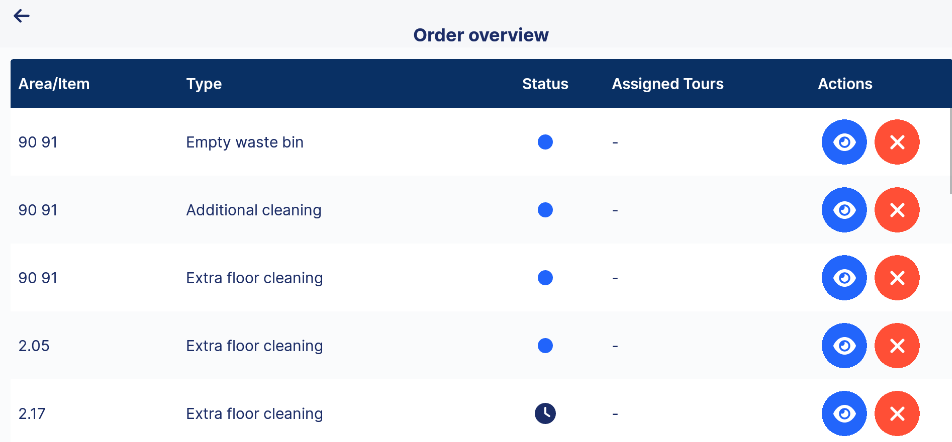The image size is (952, 442).
Task: Click the Type column header
Action: (x=204, y=84)
